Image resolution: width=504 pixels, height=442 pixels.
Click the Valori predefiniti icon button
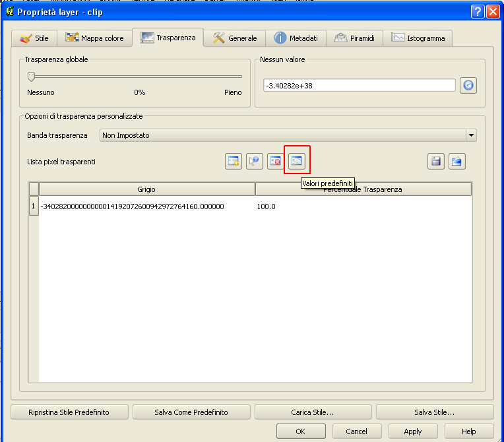(x=297, y=161)
